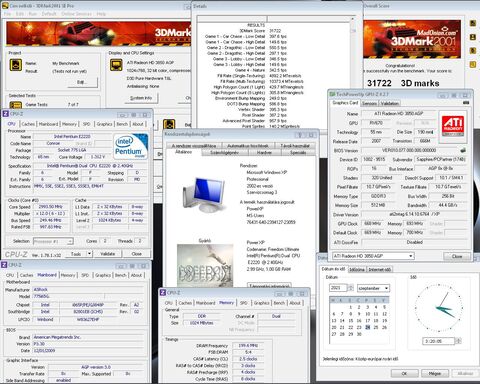Click the help question-mark button in system properties
The height and width of the screenshot is (384, 480).
300,135
